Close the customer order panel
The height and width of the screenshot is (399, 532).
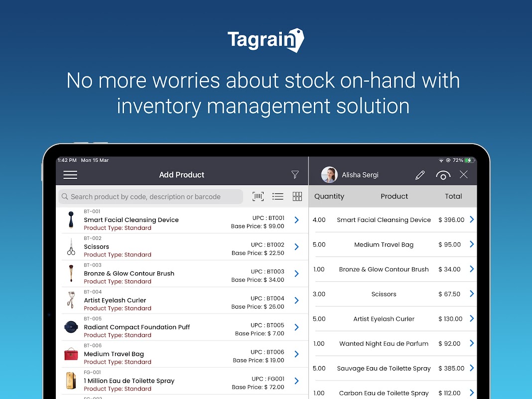[x=463, y=175]
